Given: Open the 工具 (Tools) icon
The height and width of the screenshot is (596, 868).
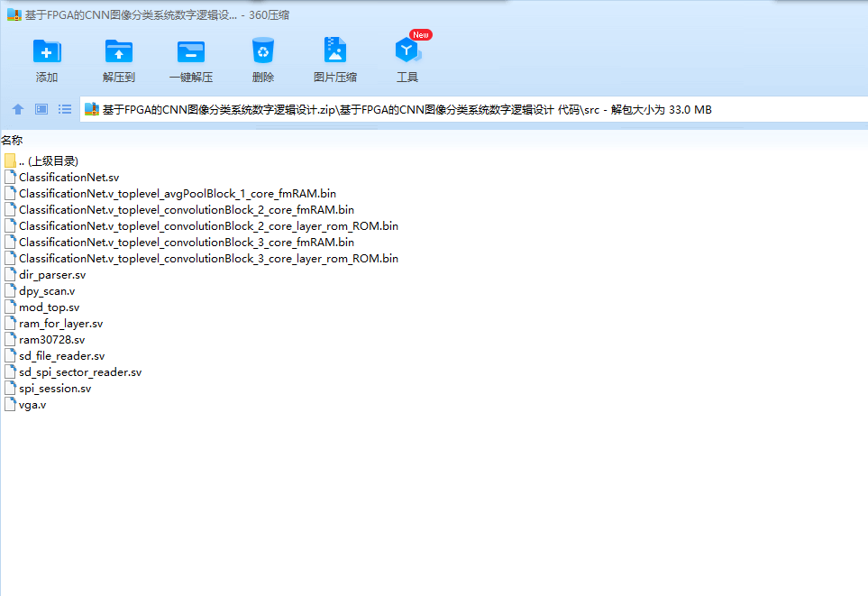Looking at the screenshot, I should pos(407,51).
